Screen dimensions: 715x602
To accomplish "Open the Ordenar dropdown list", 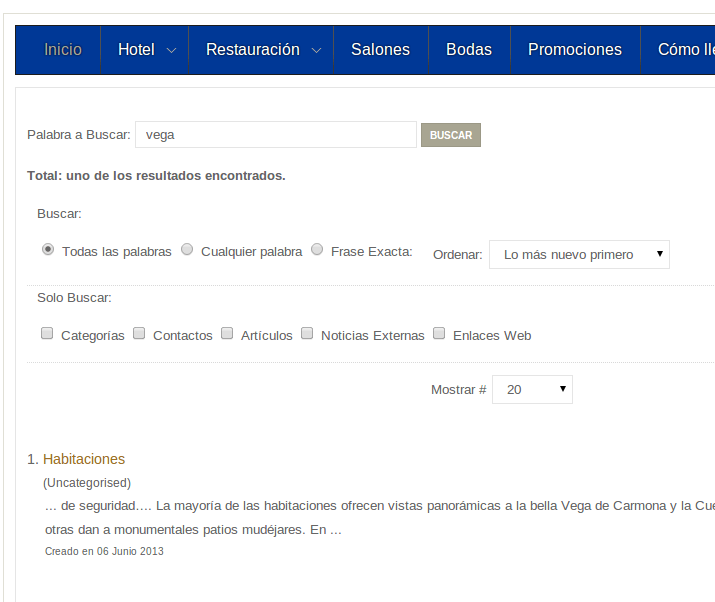I will point(579,254).
